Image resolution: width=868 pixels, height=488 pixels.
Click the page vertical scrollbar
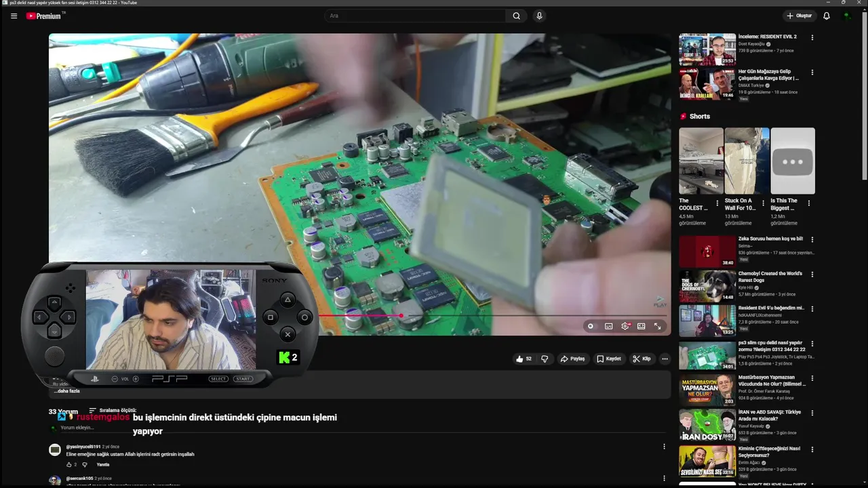[864, 95]
